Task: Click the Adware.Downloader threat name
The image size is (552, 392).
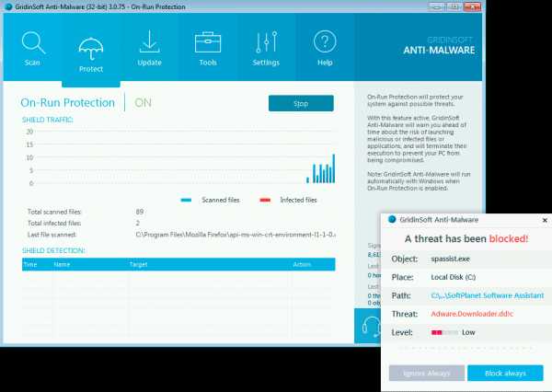Action: click(x=472, y=314)
